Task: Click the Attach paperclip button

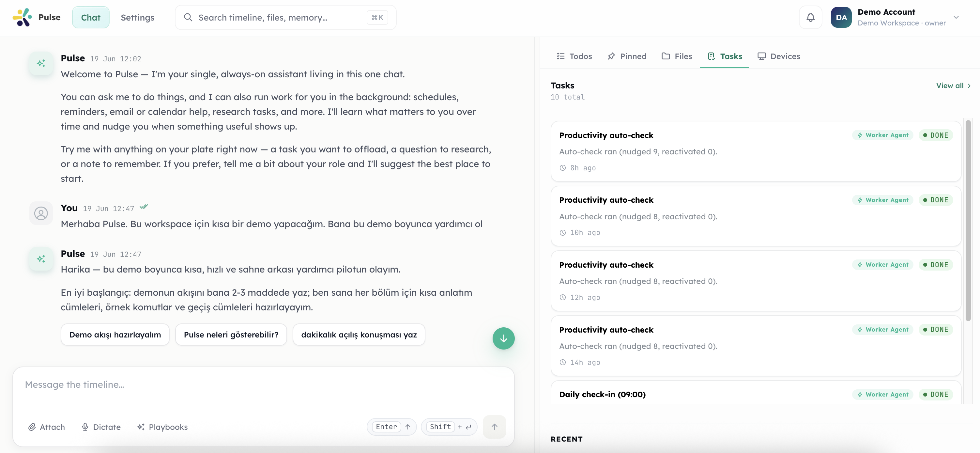Action: click(46, 427)
